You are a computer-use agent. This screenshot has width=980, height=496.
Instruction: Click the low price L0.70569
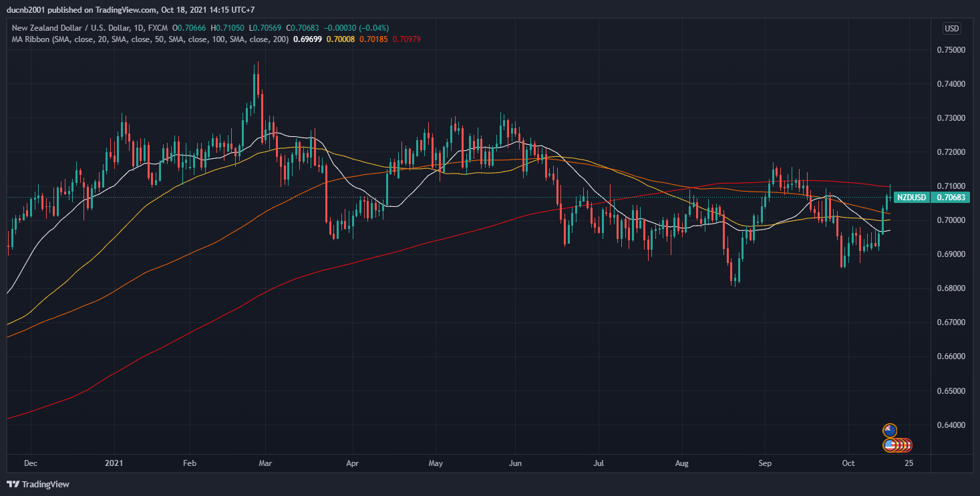click(266, 28)
